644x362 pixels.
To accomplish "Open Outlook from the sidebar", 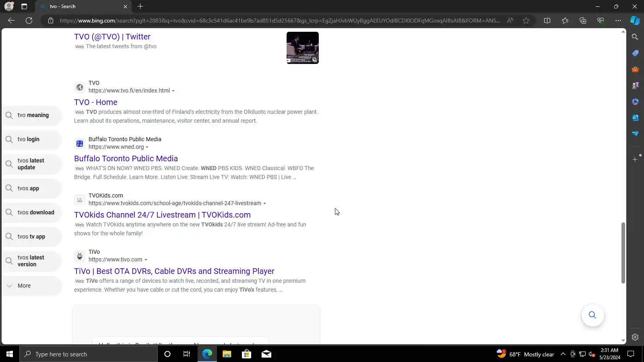I will pyautogui.click(x=635, y=117).
